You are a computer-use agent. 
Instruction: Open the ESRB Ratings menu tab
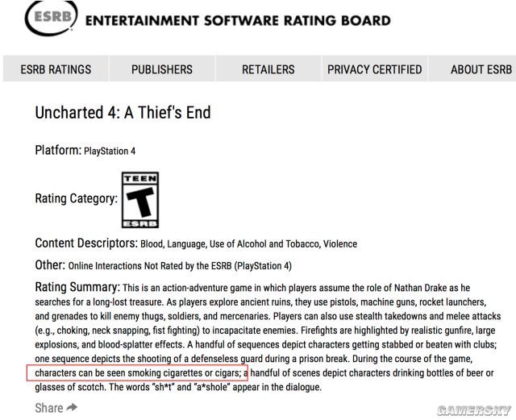(x=56, y=69)
